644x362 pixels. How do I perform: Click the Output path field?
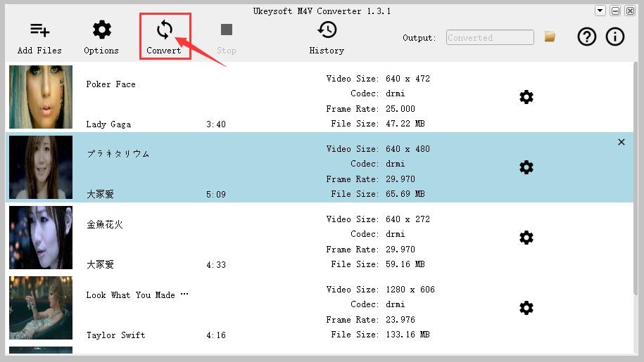(490, 37)
